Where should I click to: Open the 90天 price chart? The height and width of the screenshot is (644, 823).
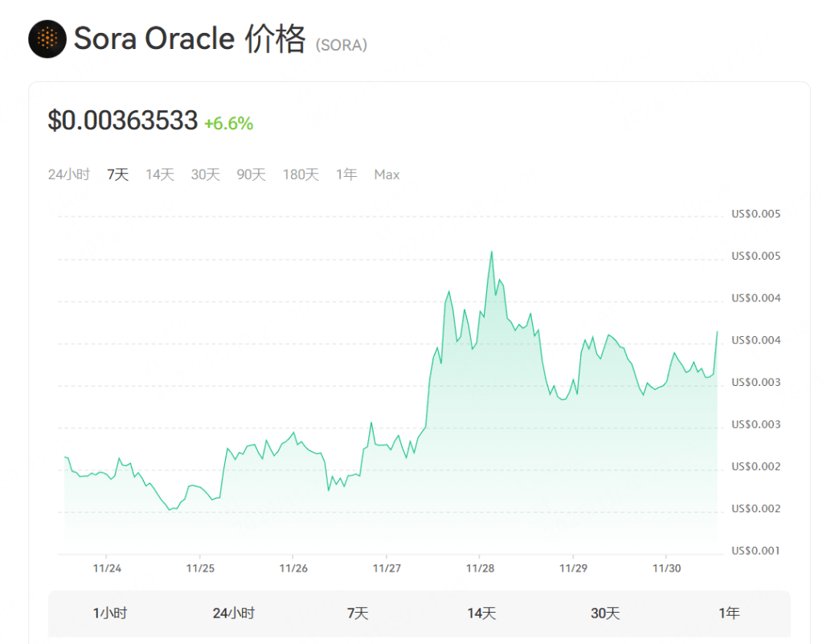point(252,174)
